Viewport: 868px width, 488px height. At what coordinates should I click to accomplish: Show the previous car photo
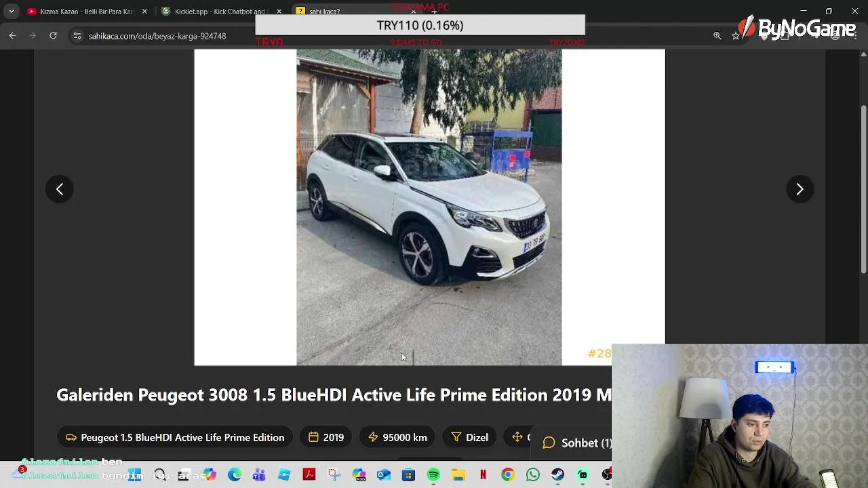[x=60, y=189]
